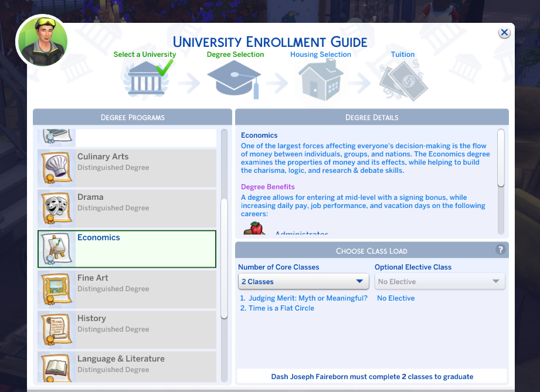Click the Sim portrait avatar
Screen dimensions: 540x392
(43, 40)
